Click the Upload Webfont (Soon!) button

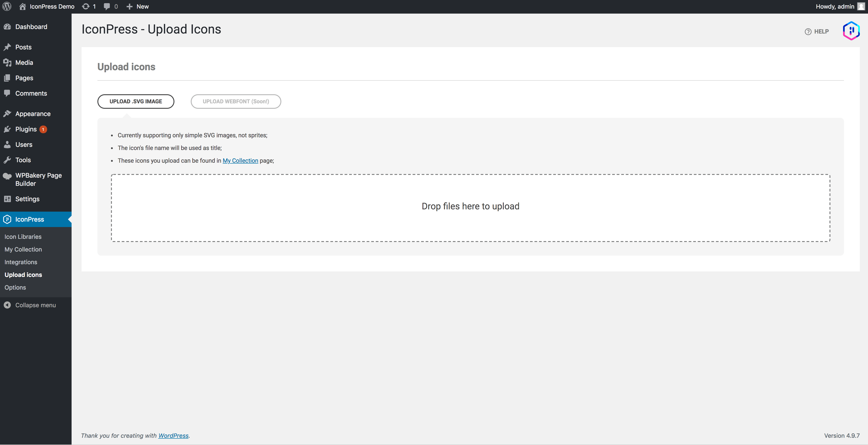coord(236,102)
